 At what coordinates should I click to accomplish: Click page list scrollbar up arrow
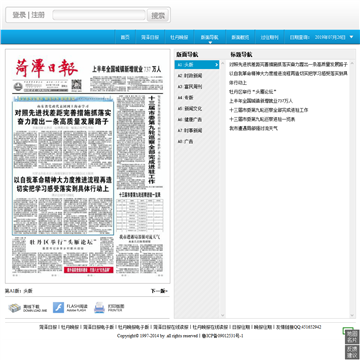pos(223,63)
